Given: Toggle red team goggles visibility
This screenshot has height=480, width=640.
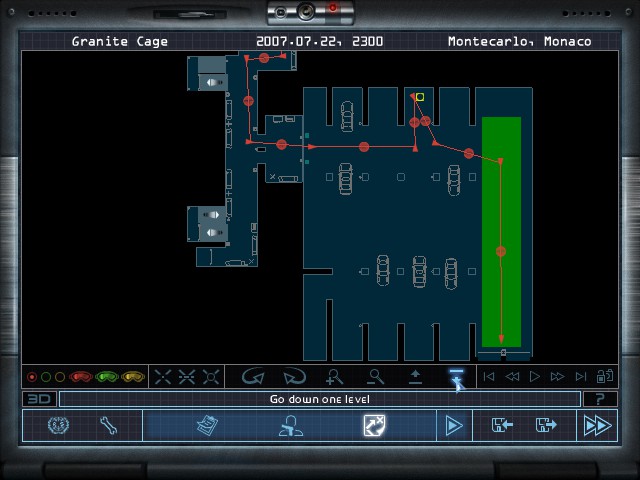Looking at the screenshot, I should tap(81, 377).
